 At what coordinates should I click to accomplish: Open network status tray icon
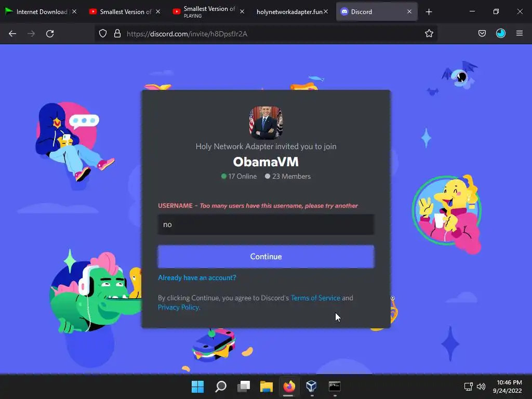click(x=469, y=387)
